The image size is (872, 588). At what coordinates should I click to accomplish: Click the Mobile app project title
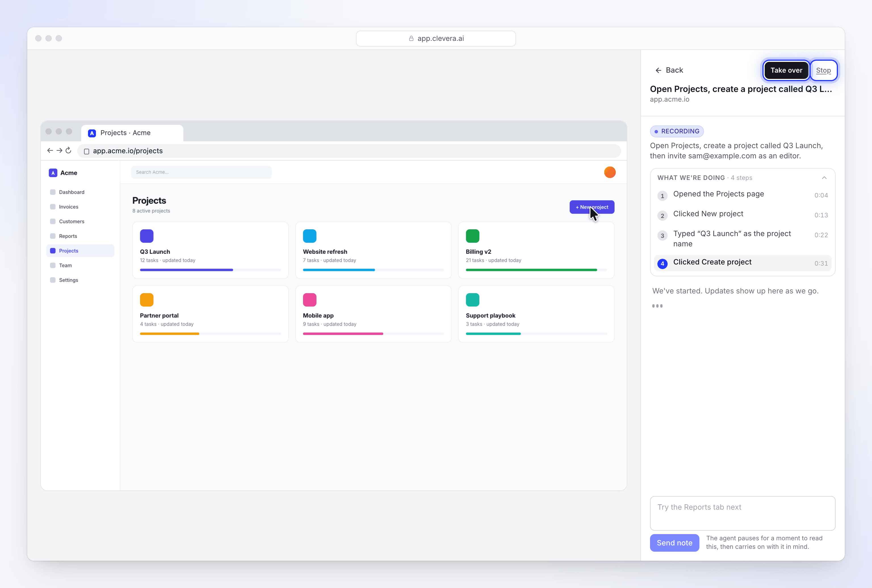point(318,315)
